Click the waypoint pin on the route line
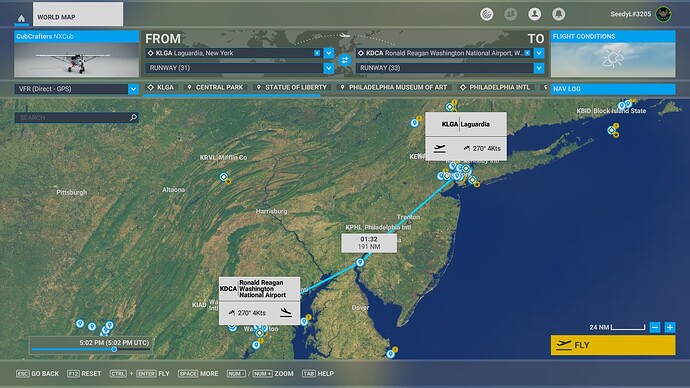 pyautogui.click(x=360, y=262)
